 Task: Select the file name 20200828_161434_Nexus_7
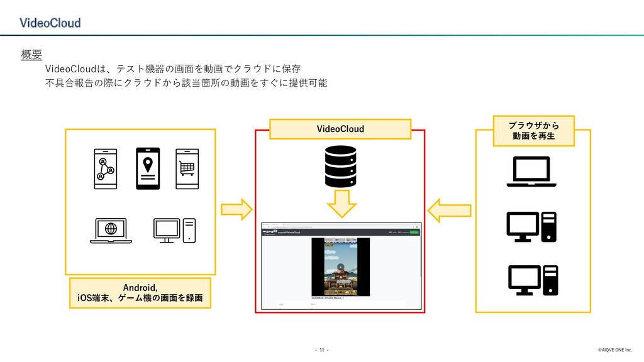(327, 298)
